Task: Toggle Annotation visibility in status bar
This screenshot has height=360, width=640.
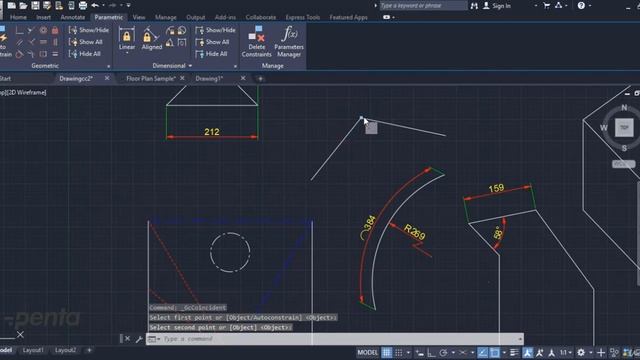Action: coord(528,352)
